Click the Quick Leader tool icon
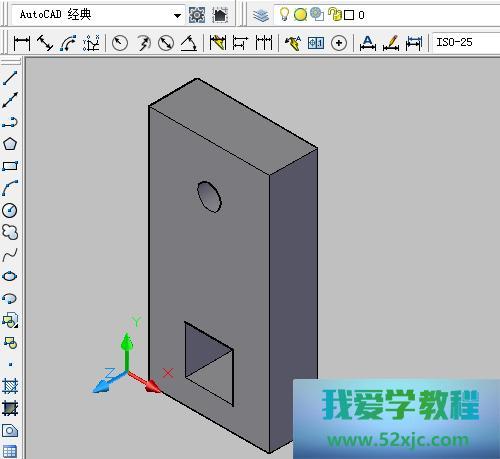 coord(293,43)
